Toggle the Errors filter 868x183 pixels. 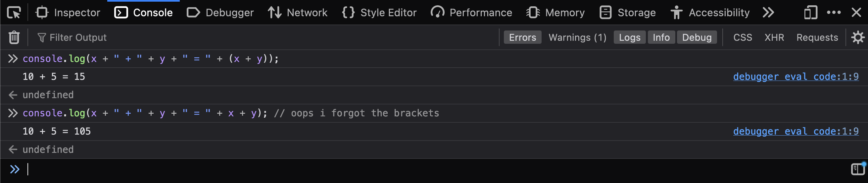(x=522, y=37)
